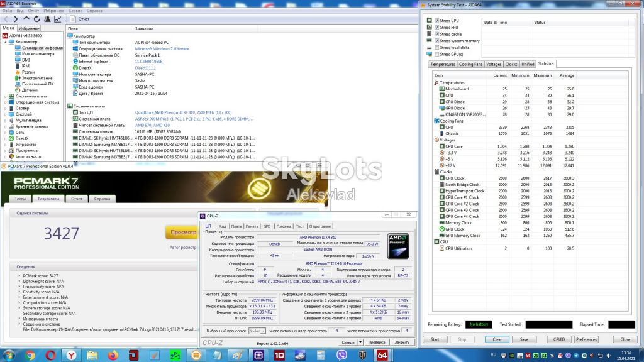Open the DirectX 11.1 link
The height and width of the screenshot is (362, 644).
(145, 68)
